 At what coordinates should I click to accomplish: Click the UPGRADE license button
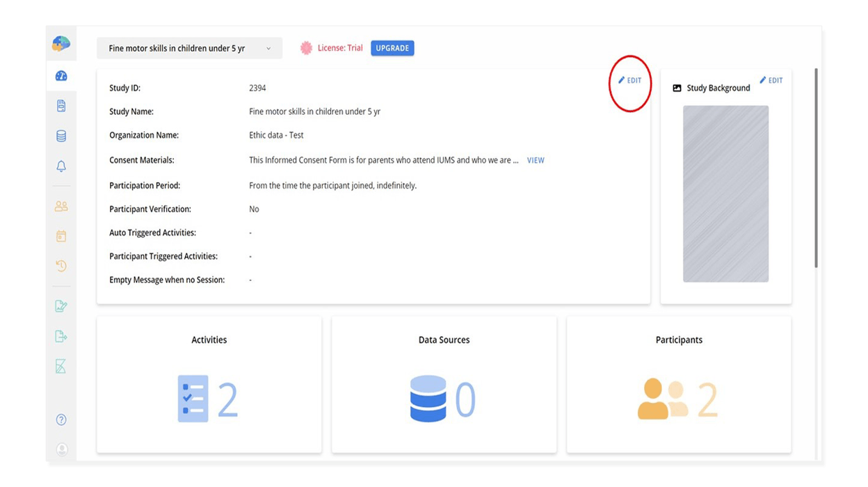[x=392, y=48]
